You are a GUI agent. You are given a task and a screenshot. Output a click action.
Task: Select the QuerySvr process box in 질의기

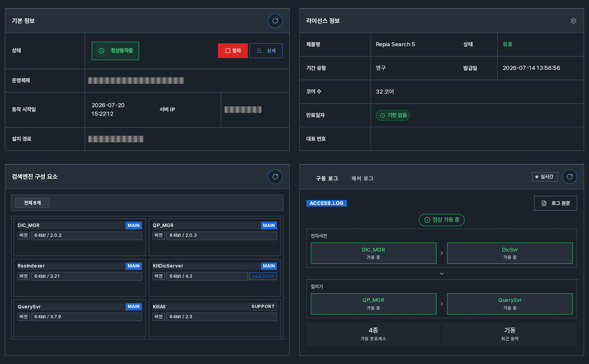click(510, 304)
